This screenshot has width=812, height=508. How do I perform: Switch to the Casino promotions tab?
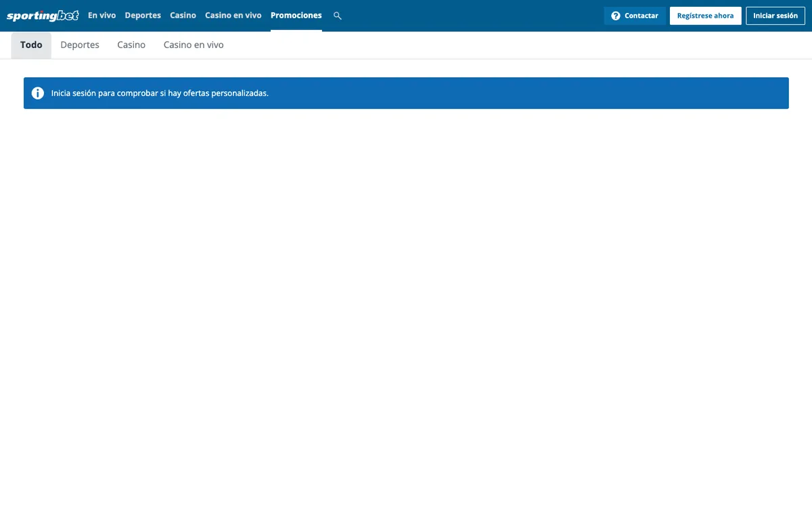[x=131, y=45]
